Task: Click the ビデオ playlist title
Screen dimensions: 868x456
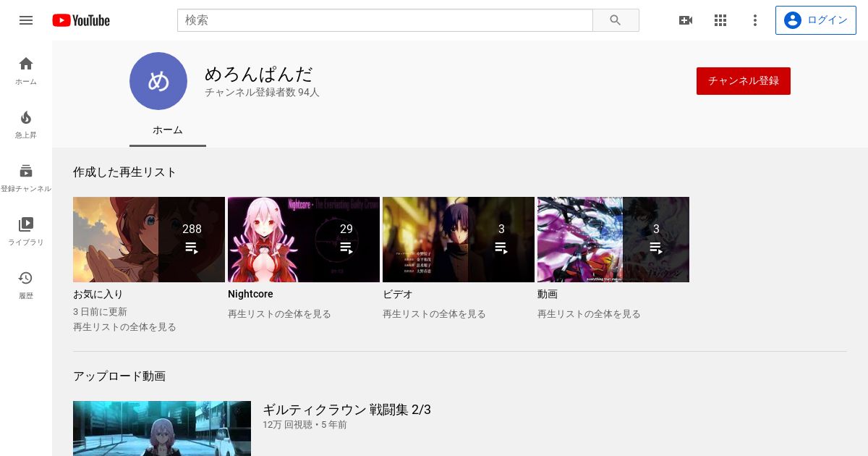Action: (x=398, y=295)
